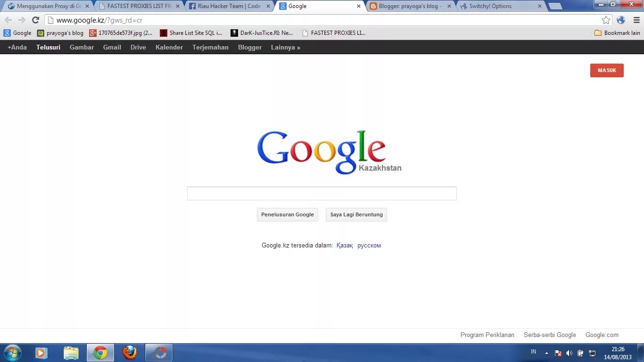Expand the Bookmark lain folder
Image resolution: width=644 pixels, height=362 pixels.
coord(617,33)
